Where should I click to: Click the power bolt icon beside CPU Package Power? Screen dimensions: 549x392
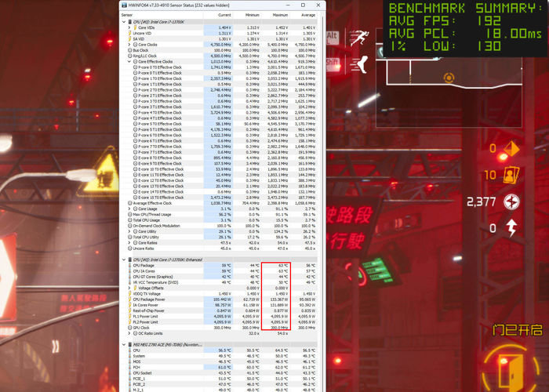[x=130, y=299]
